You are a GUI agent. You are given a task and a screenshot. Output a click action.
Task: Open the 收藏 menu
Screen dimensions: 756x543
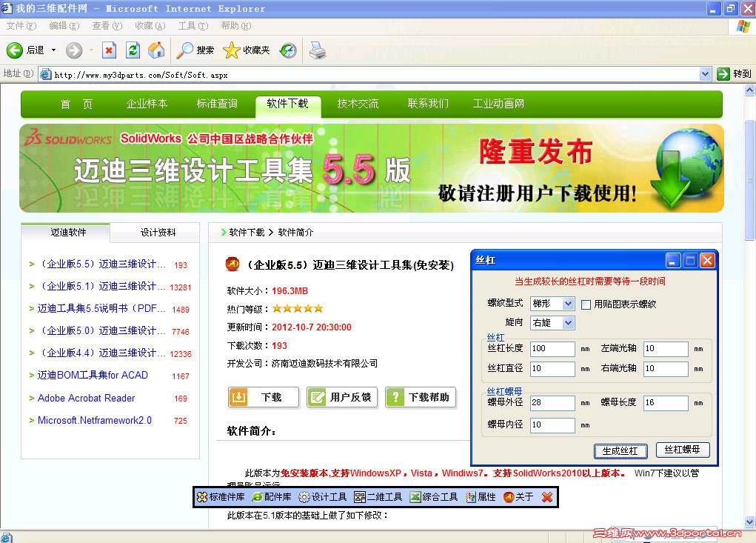(150, 26)
